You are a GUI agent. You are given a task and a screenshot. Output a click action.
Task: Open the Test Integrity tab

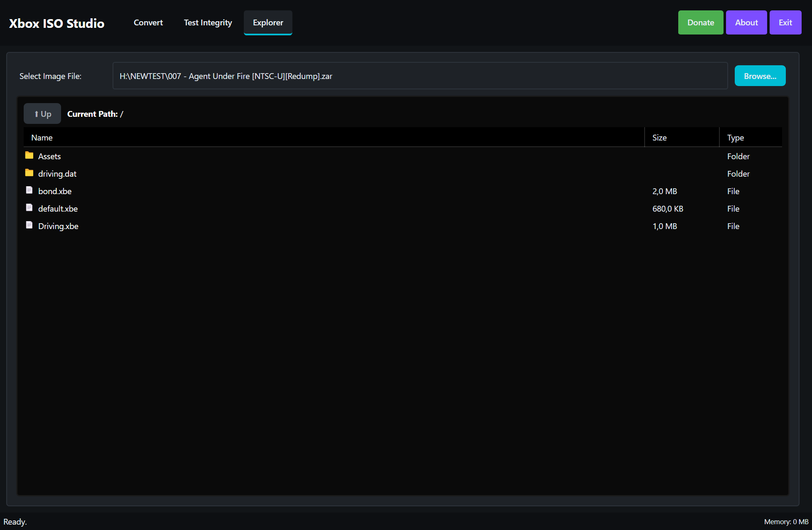(x=208, y=22)
